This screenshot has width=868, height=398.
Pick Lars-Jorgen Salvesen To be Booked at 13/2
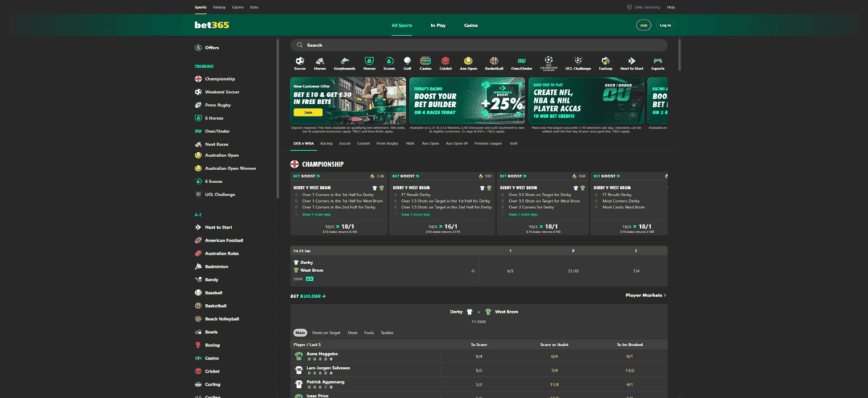[x=629, y=370]
